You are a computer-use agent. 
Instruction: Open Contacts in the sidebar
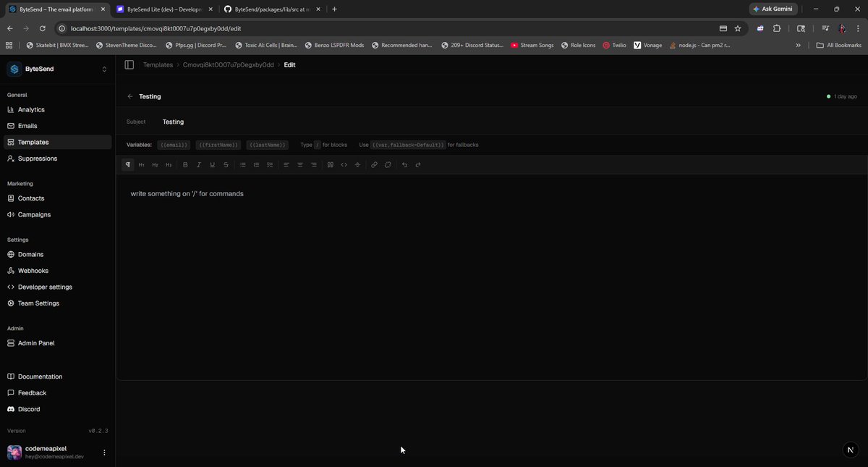point(58,198)
